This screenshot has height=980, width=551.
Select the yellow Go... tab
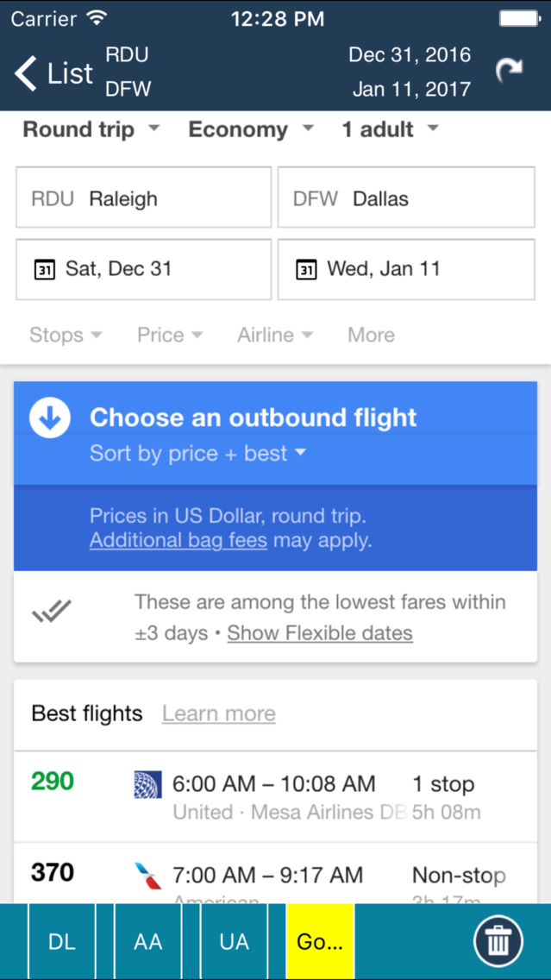pyautogui.click(x=320, y=942)
